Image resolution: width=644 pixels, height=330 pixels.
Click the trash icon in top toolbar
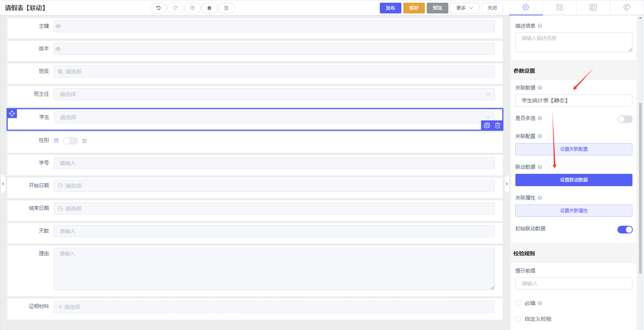click(x=226, y=8)
